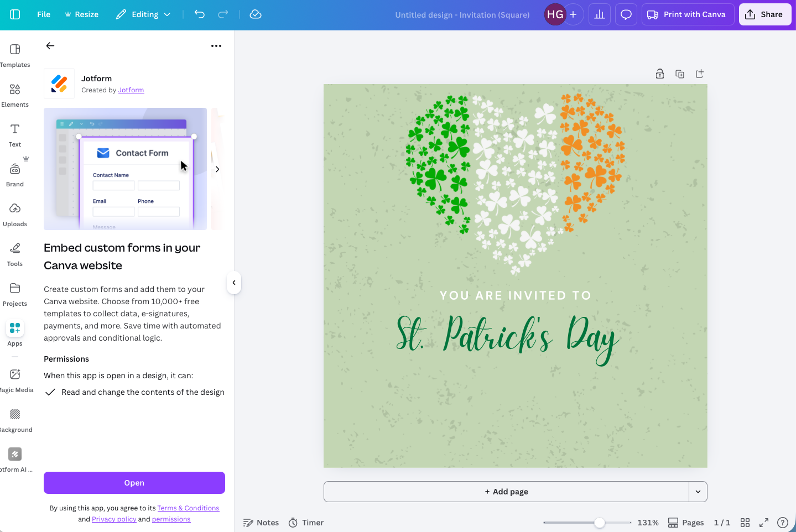Viewport: 796px width, 532px height.
Task: Rename the Untitled design title
Action: 462,14
